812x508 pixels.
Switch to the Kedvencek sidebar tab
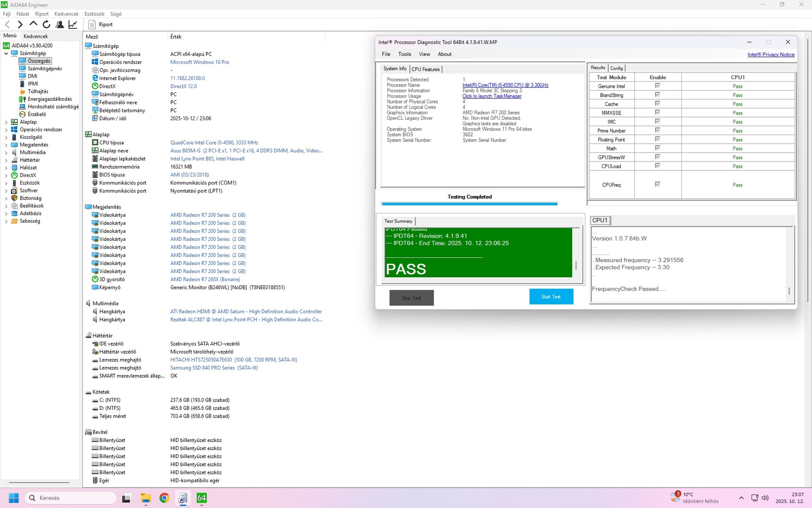[35, 36]
